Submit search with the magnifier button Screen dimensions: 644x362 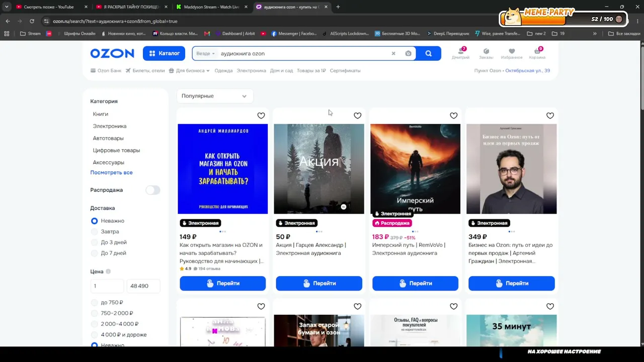(429, 53)
